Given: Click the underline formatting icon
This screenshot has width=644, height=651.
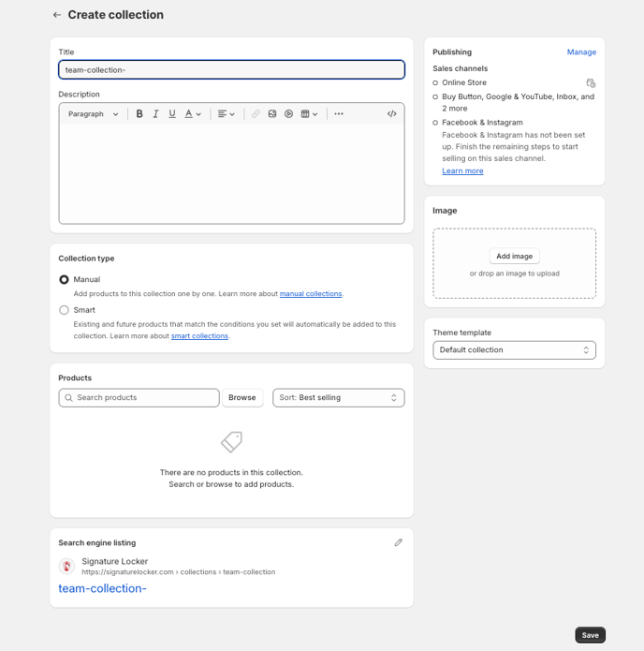Looking at the screenshot, I should [x=172, y=114].
